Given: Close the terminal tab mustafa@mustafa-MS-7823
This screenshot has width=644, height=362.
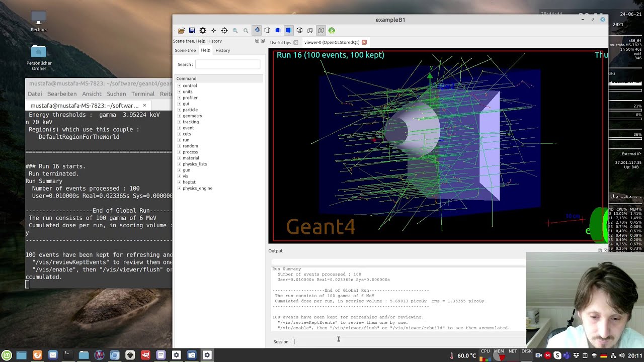Looking at the screenshot, I should tap(144, 106).
